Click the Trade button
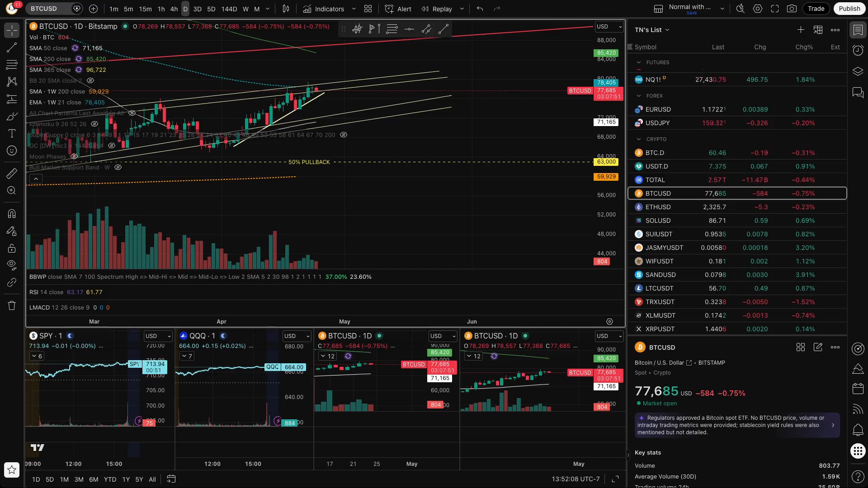This screenshot has width=868, height=488. point(816,9)
